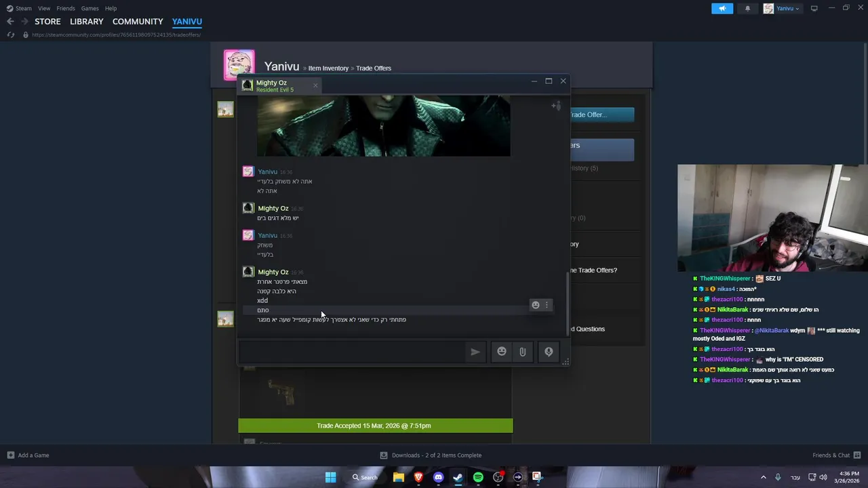The height and width of the screenshot is (488, 868).
Task: Click Add a Game
Action: tap(28, 455)
